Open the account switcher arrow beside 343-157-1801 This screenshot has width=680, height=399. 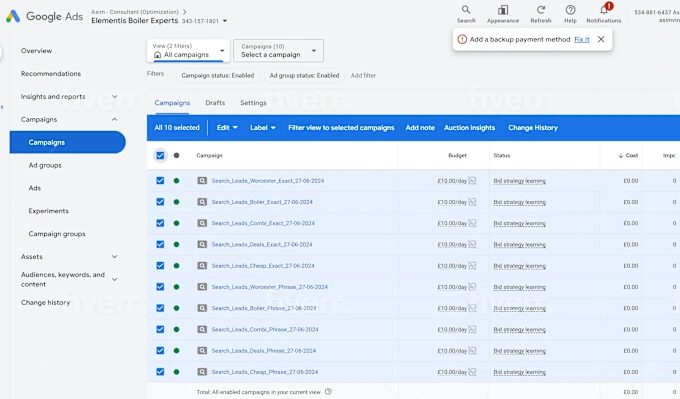coord(225,21)
